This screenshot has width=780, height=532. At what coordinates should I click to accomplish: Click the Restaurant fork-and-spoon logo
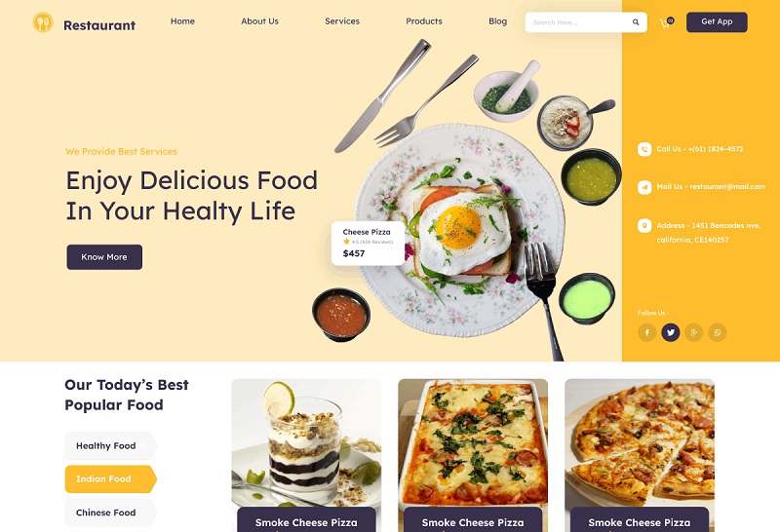coord(43,22)
